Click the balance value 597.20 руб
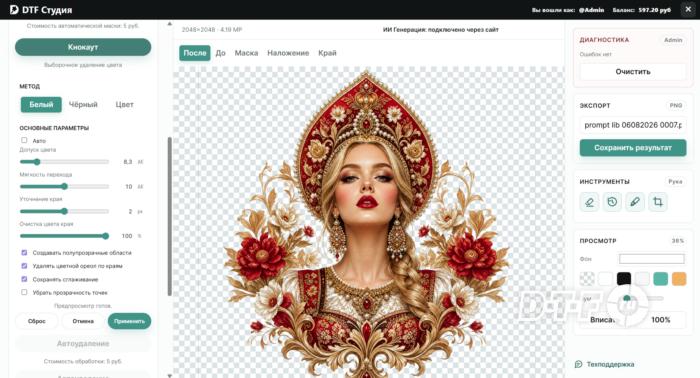Image resolution: width=700 pixels, height=378 pixels. click(654, 10)
